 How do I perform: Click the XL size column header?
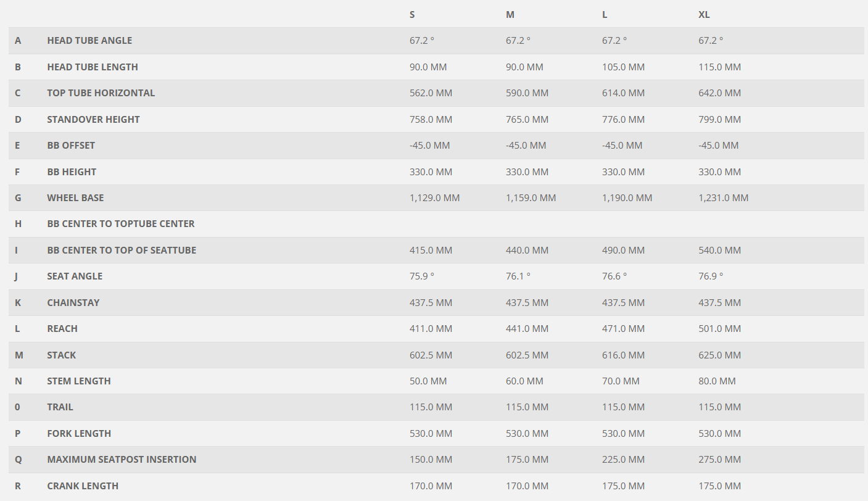pos(704,14)
